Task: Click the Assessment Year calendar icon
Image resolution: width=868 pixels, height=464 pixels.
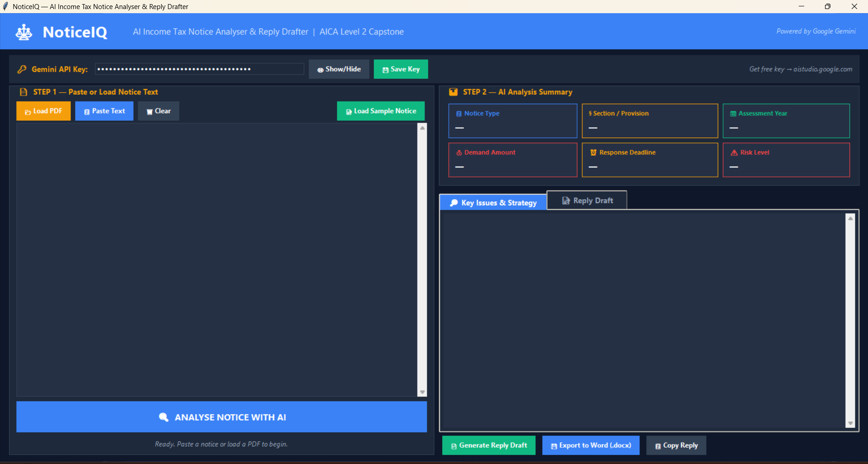Action: point(733,114)
